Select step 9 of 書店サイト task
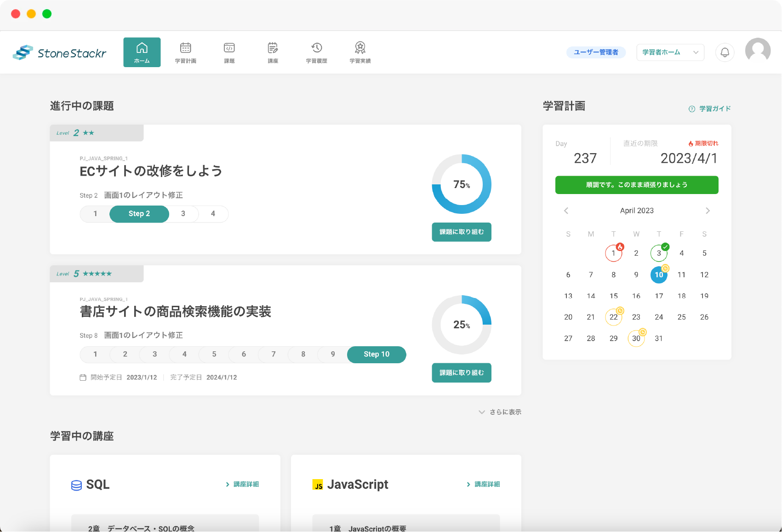The height and width of the screenshot is (532, 782). (x=333, y=355)
